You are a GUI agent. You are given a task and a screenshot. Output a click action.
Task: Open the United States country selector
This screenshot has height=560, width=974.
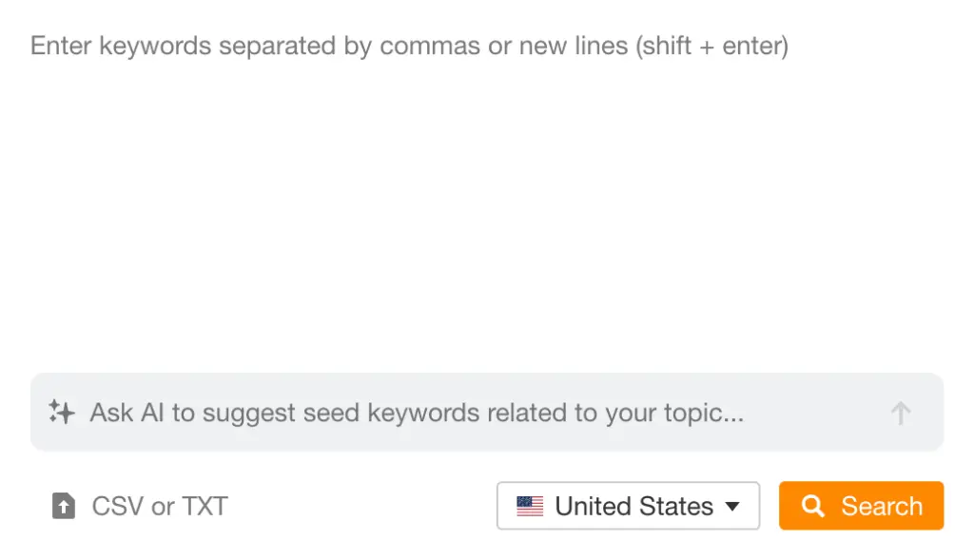[x=628, y=506]
